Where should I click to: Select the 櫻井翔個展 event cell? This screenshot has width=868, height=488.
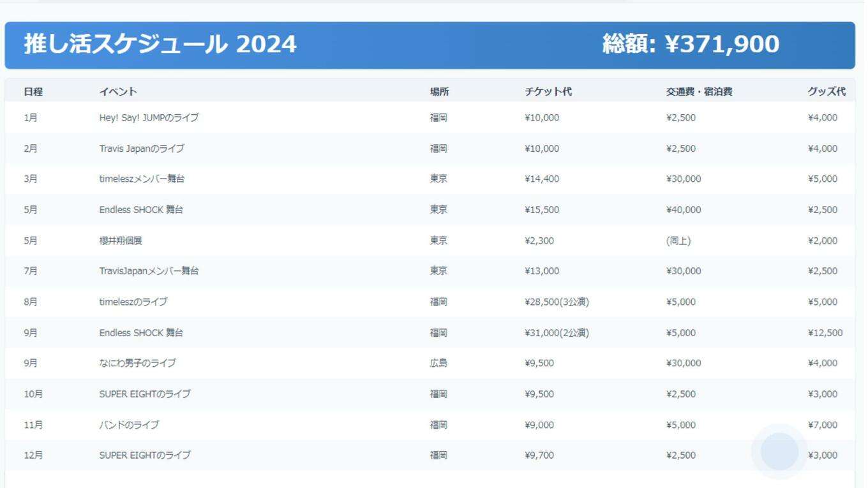[121, 241]
